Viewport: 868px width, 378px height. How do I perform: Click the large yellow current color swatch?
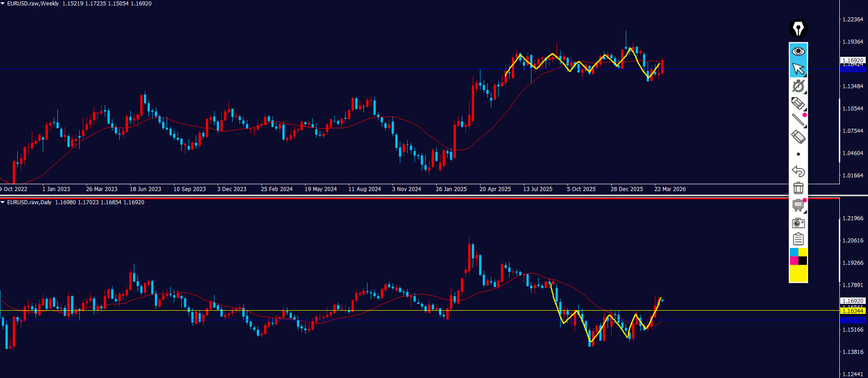pyautogui.click(x=798, y=273)
